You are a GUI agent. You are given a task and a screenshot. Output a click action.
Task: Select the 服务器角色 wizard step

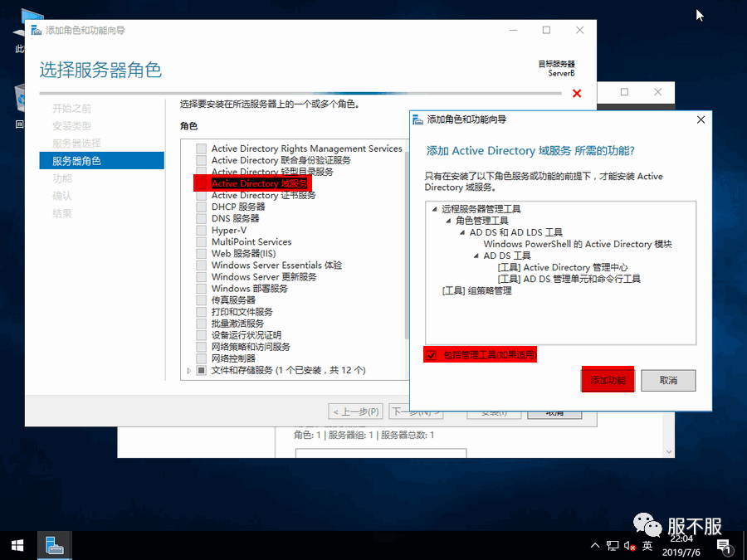point(101,161)
